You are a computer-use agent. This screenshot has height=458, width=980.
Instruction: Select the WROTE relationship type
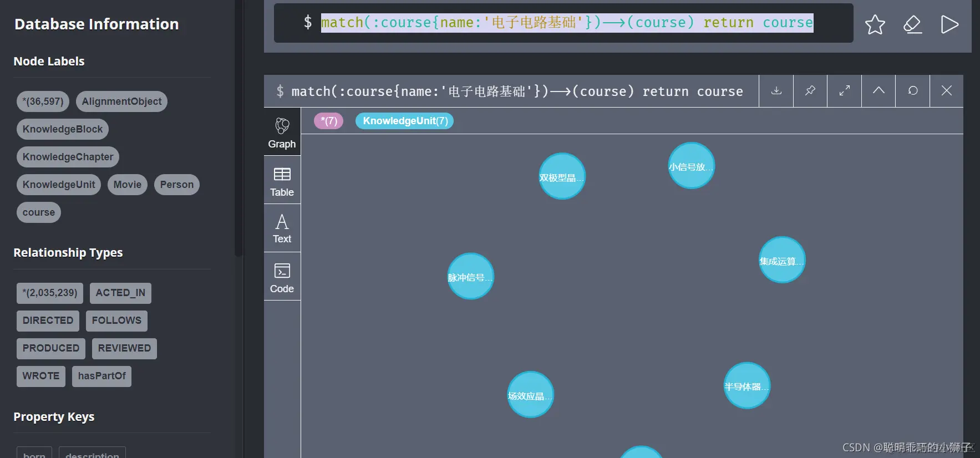pos(41,376)
